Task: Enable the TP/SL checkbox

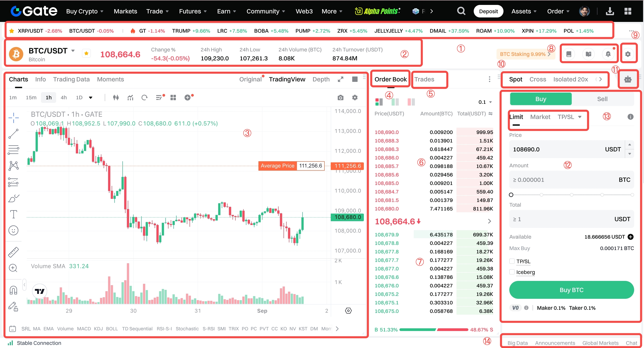Action: click(x=512, y=261)
